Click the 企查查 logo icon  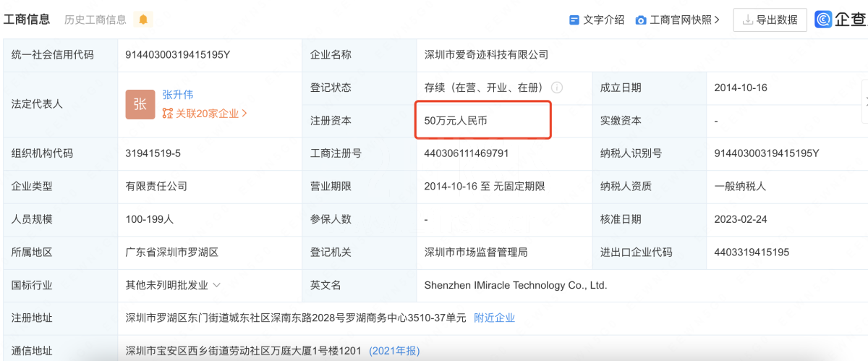pos(823,20)
